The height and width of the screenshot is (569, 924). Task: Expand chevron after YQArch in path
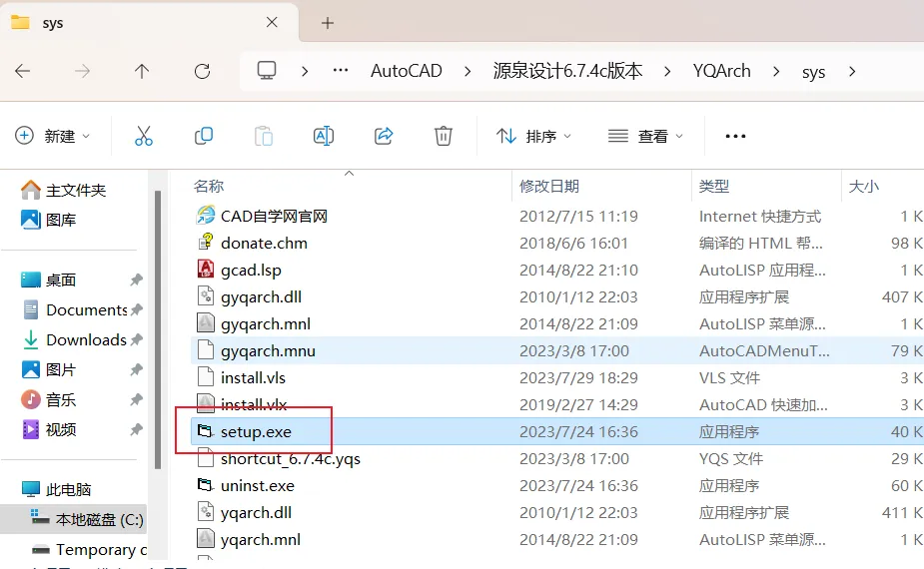[x=776, y=71]
